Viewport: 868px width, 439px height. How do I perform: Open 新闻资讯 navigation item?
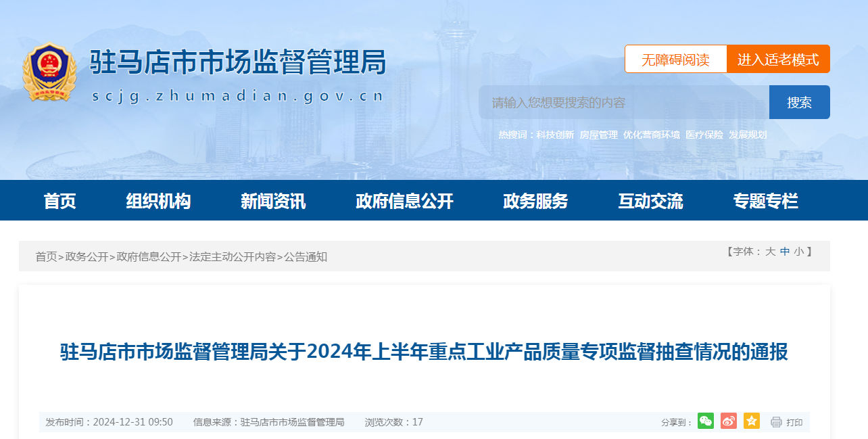(273, 201)
